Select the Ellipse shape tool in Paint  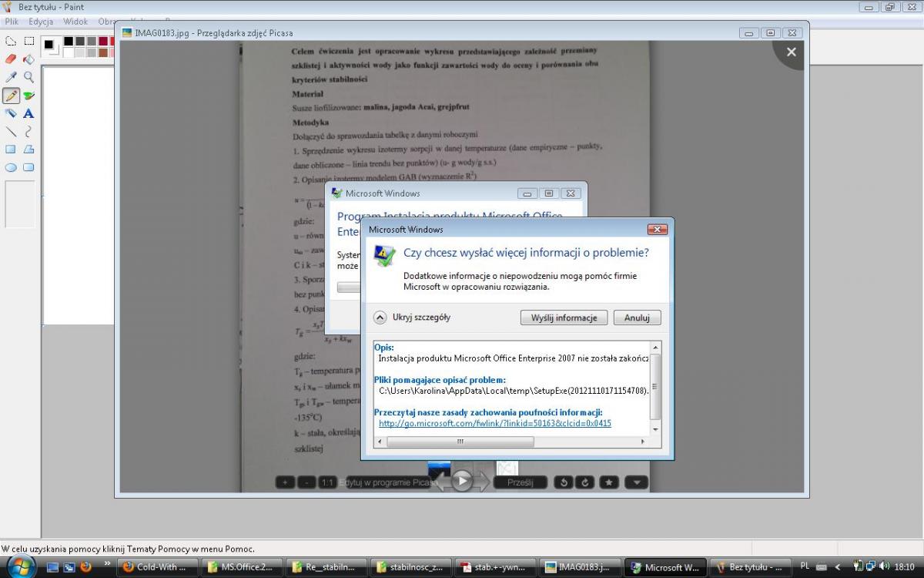point(11,167)
